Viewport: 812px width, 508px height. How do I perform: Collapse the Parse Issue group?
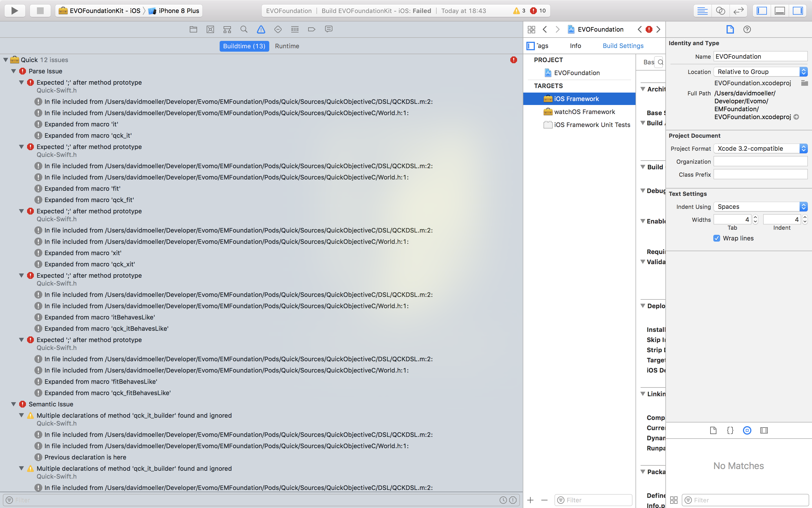pyautogui.click(x=14, y=71)
